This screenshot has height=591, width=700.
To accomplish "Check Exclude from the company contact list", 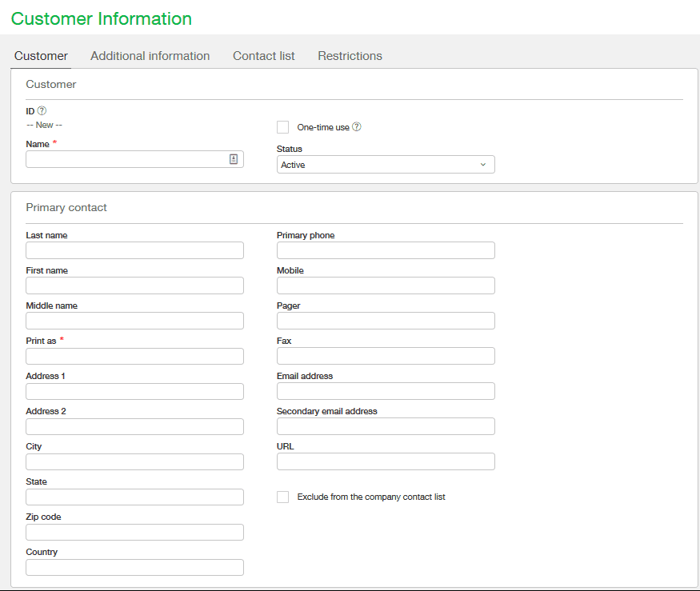I will (282, 497).
